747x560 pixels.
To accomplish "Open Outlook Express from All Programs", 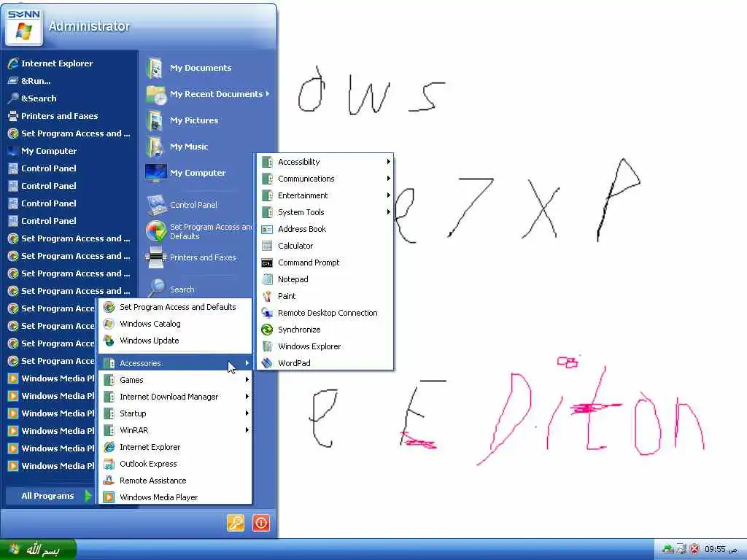I will point(175,464).
